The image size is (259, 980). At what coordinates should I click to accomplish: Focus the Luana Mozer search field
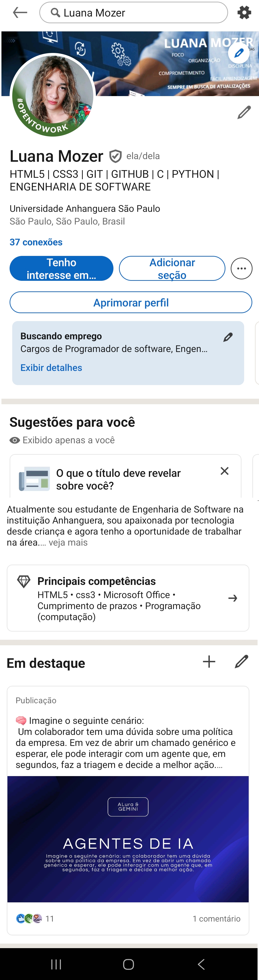click(134, 12)
